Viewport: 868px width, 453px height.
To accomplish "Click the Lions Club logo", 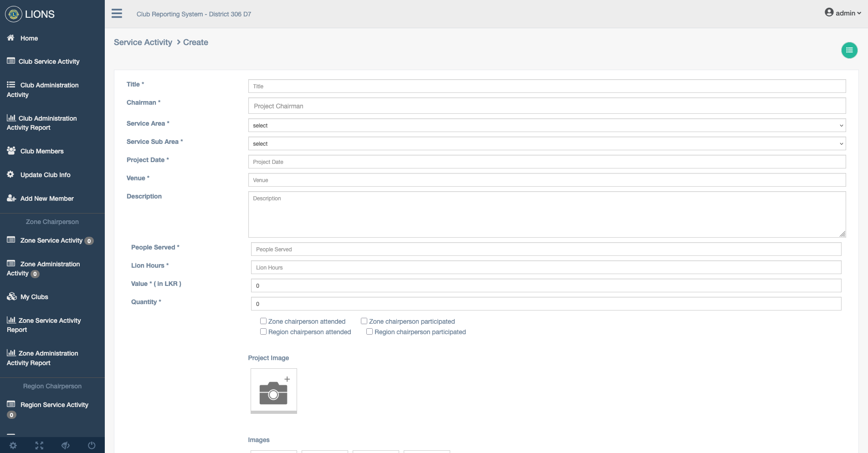I will coord(13,14).
